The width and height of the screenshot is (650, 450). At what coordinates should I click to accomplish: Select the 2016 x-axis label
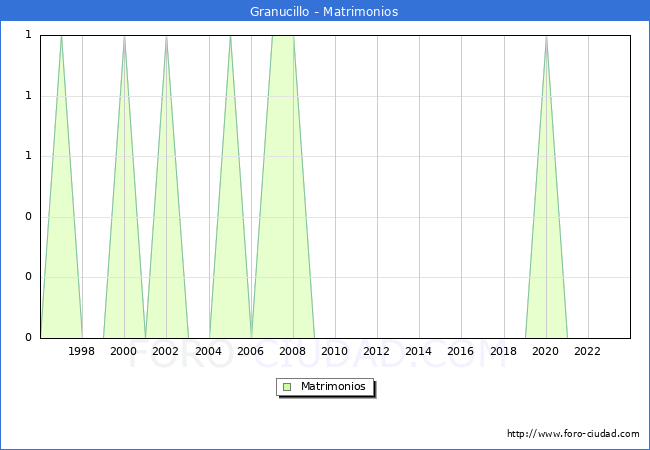(x=461, y=351)
